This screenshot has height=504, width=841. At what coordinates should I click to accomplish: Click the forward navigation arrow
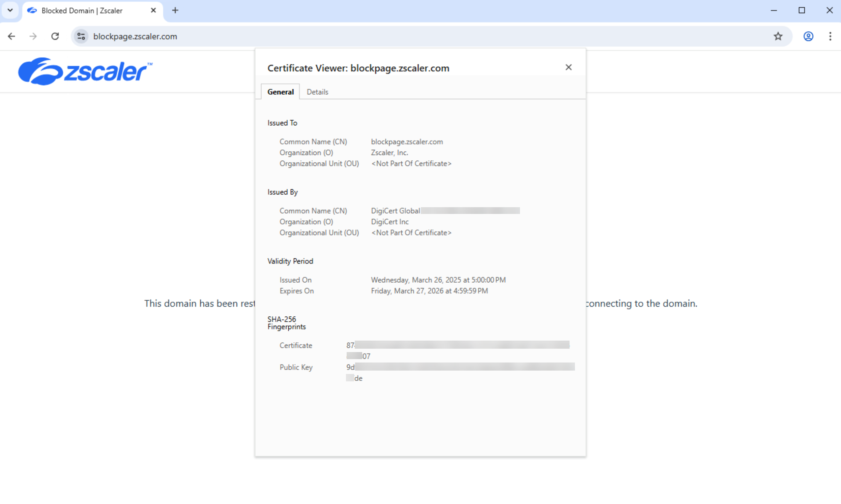coord(33,36)
